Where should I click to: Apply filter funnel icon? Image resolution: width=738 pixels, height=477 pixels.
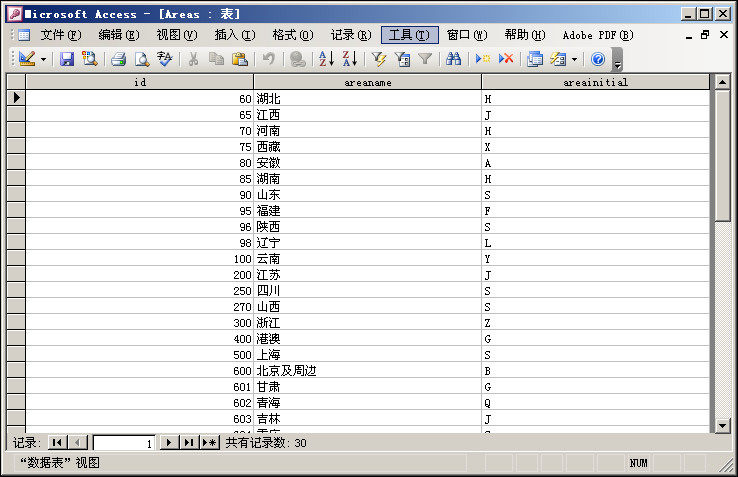point(425,59)
